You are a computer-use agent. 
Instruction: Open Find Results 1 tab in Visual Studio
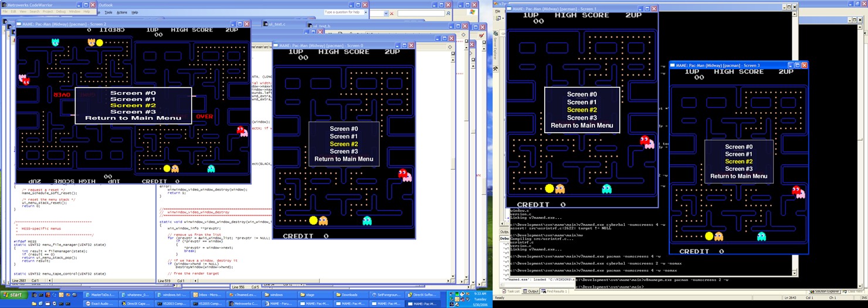pos(554,291)
